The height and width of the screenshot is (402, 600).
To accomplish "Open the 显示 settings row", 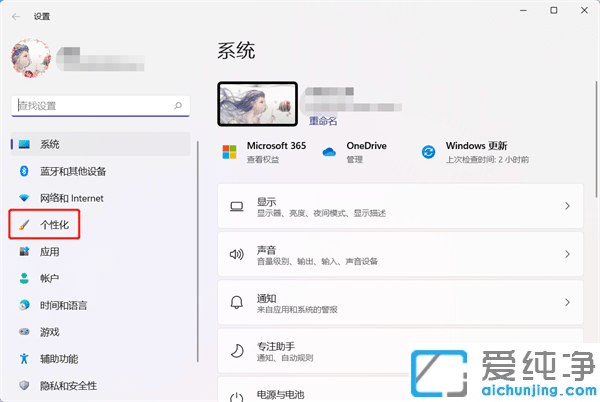I will coord(400,206).
